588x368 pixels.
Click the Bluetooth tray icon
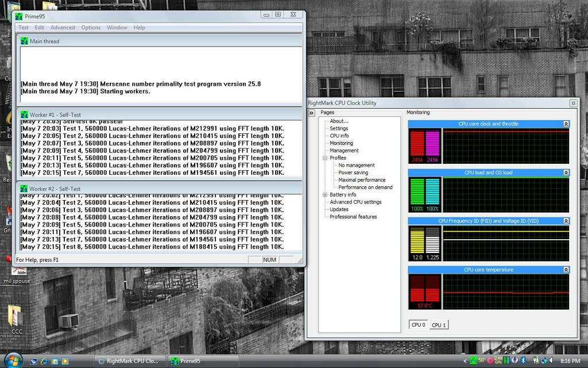[x=523, y=361]
